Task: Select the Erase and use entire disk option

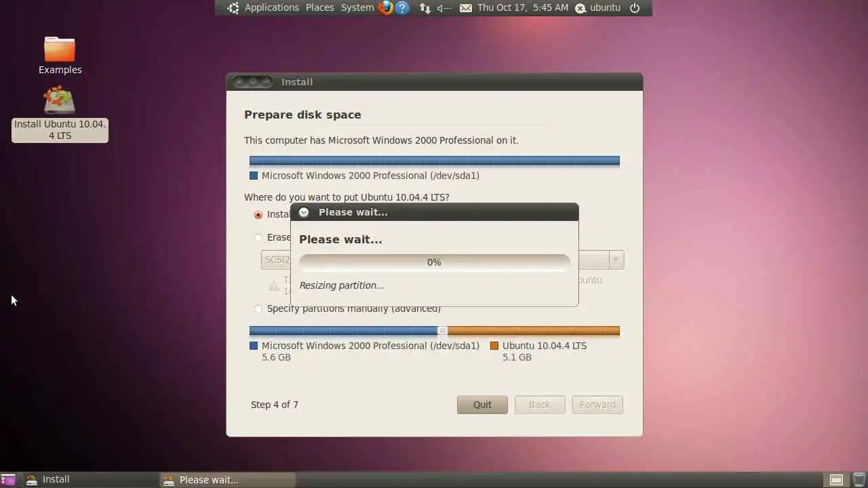Action: coord(258,237)
